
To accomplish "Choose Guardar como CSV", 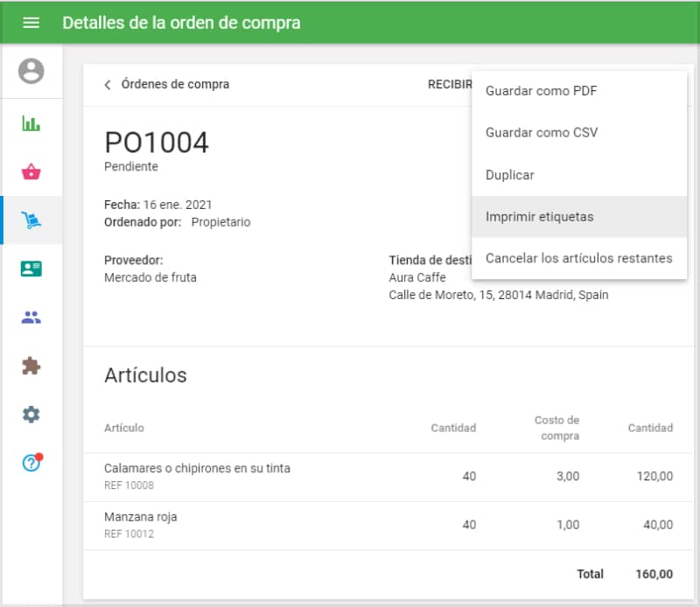I will 541,133.
